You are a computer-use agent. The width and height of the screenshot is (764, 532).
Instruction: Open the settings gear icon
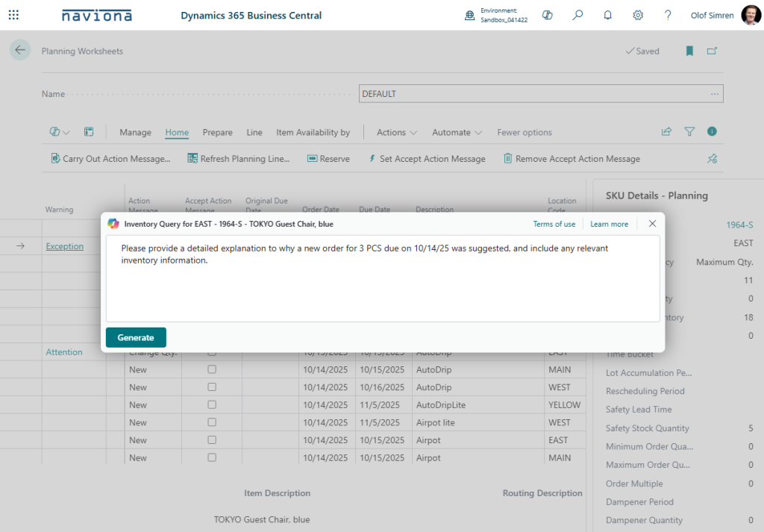pos(638,15)
